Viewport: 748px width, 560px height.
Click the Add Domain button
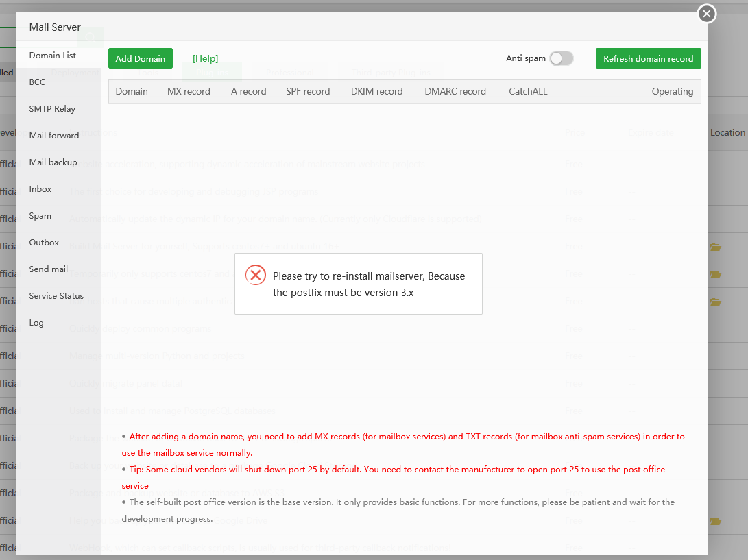point(141,58)
